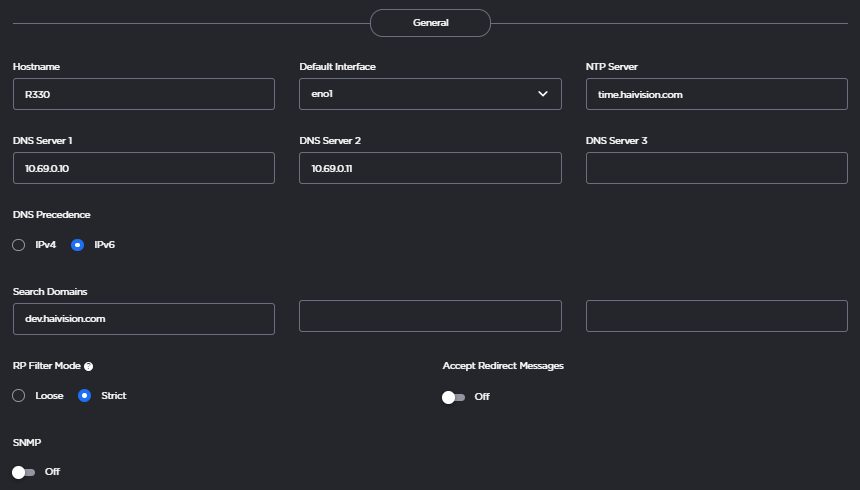The height and width of the screenshot is (490, 860).
Task: Click the DNS Server 1 field
Action: coord(143,168)
